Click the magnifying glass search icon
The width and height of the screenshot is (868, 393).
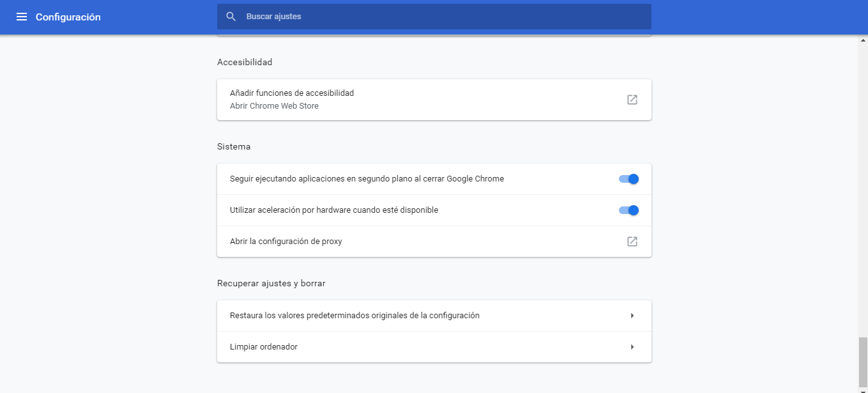point(231,17)
